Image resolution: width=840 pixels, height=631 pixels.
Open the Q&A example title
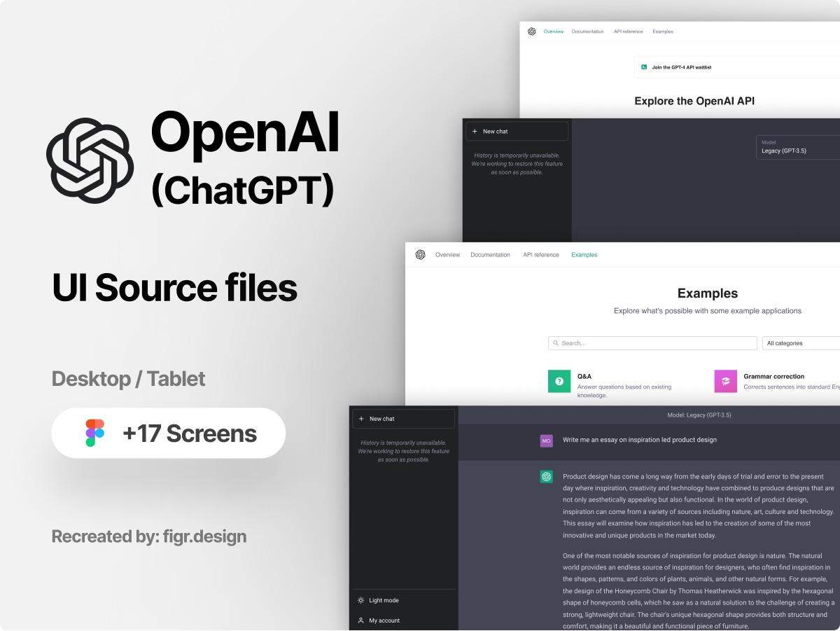pyautogui.click(x=584, y=377)
